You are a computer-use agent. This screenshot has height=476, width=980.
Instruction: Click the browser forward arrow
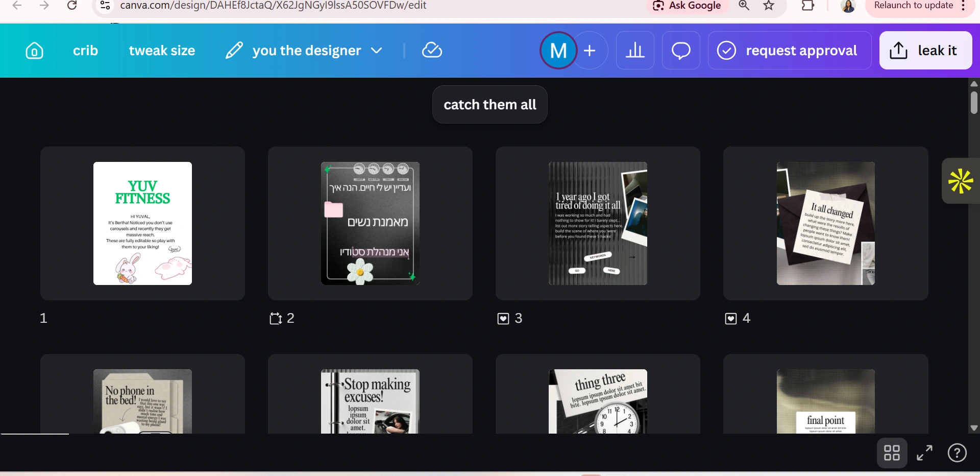click(x=44, y=6)
